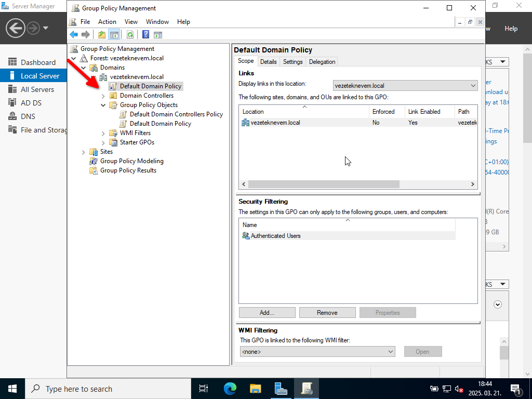Launch Microsoft Edge from taskbar
This screenshot has width=532, height=399.
tap(230, 389)
